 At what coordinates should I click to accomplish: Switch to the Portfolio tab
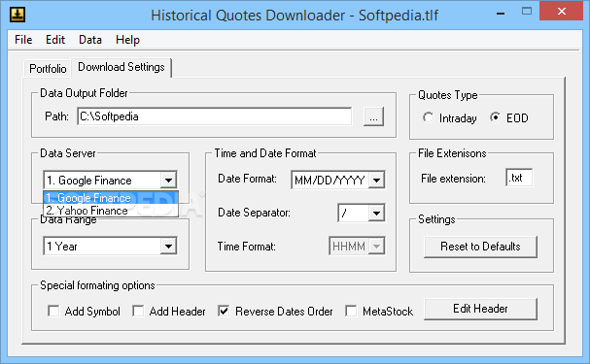[x=48, y=68]
